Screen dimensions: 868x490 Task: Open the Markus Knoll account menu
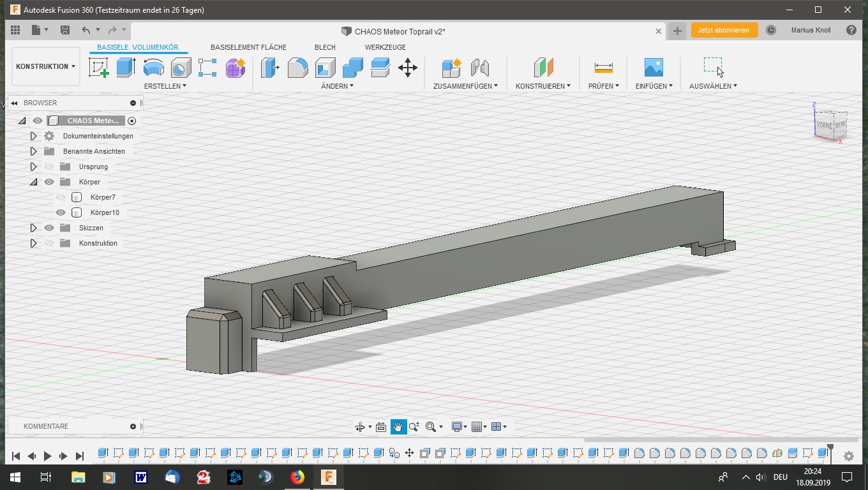(x=811, y=30)
